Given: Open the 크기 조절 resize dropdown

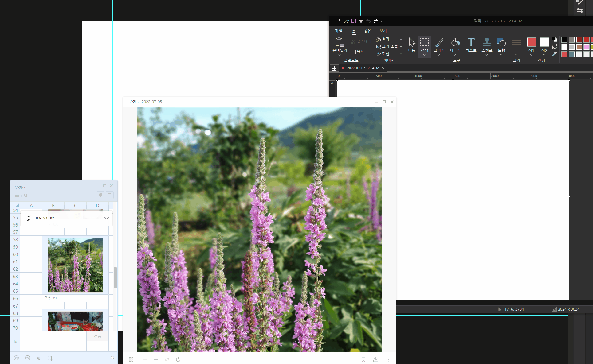Looking at the screenshot, I should 401,46.
